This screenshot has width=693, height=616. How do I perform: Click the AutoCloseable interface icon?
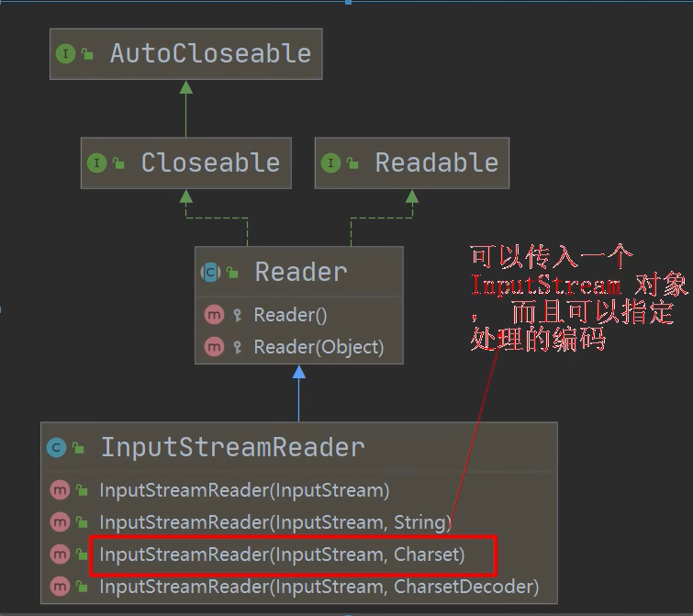pos(66,53)
